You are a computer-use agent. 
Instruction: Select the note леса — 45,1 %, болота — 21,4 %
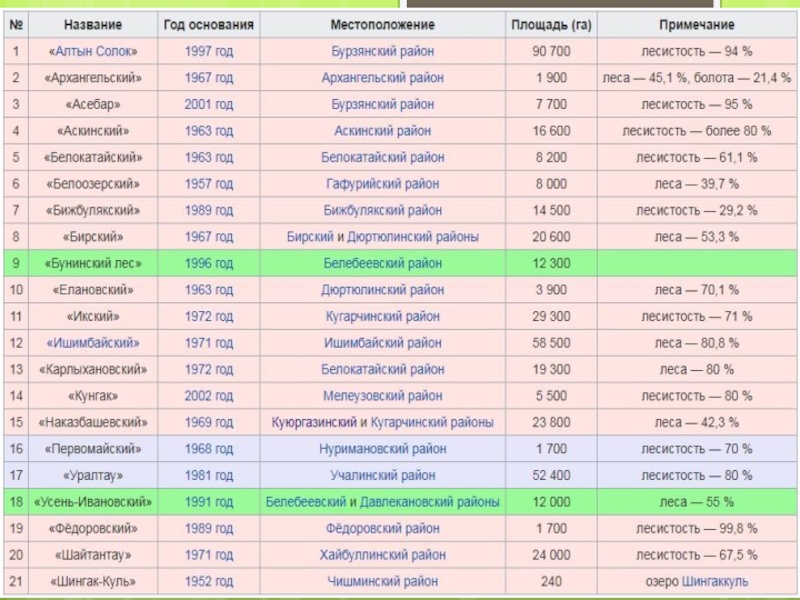(696, 78)
